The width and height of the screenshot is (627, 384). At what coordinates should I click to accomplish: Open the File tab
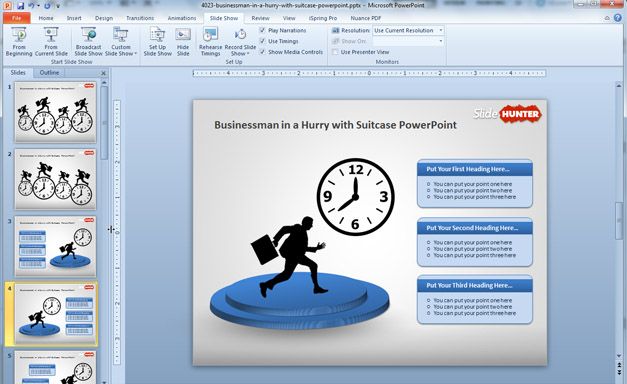(x=16, y=18)
